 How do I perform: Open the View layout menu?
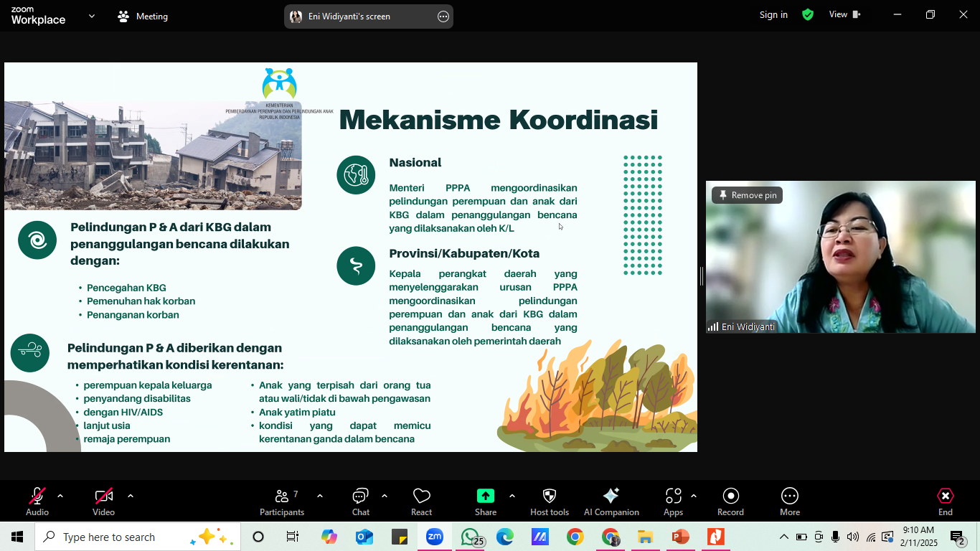(x=844, y=15)
